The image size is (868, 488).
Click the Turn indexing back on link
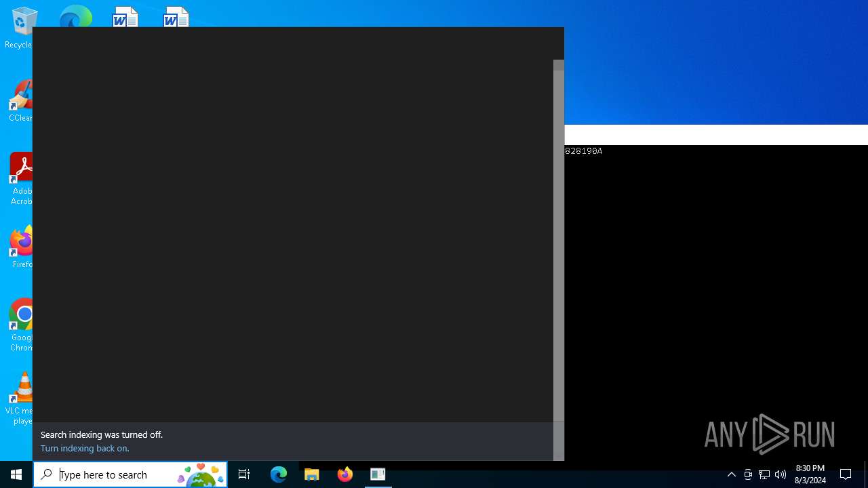85,448
